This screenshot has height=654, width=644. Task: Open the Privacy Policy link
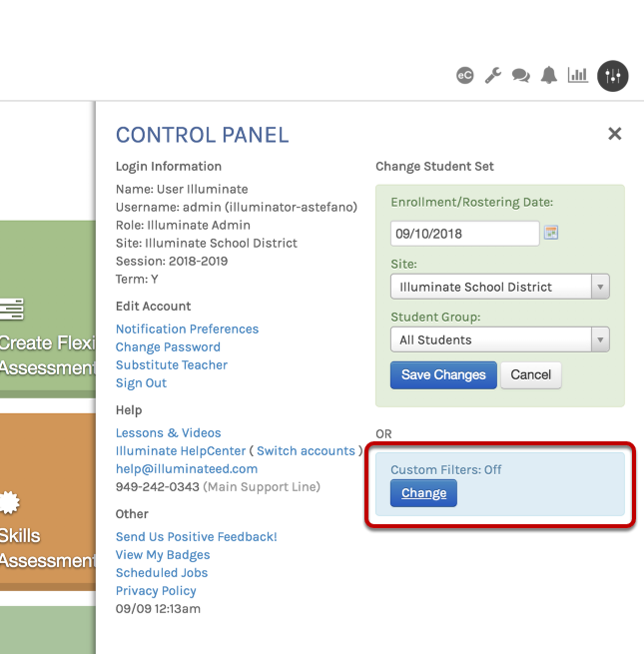156,591
